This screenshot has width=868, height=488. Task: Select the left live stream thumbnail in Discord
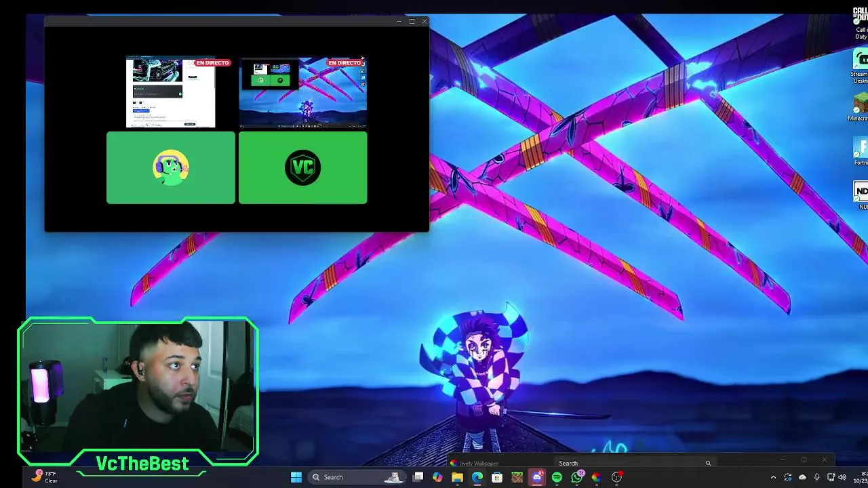tap(171, 92)
